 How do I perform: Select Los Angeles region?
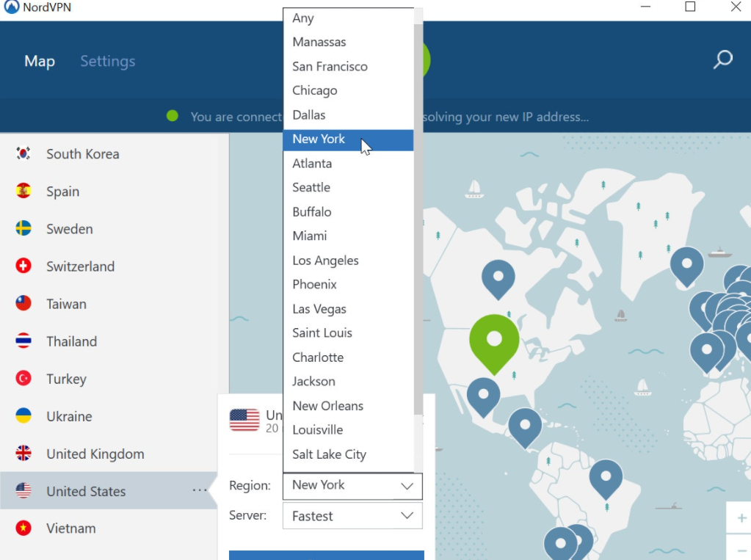(x=348, y=260)
